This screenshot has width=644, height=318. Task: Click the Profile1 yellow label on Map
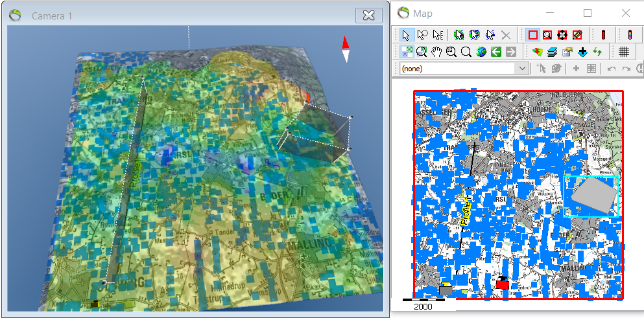(466, 210)
